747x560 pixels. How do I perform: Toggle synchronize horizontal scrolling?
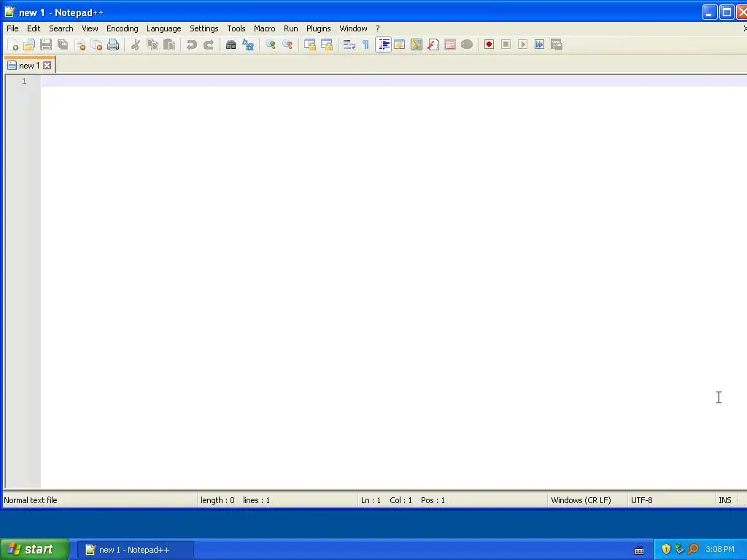[x=327, y=44]
